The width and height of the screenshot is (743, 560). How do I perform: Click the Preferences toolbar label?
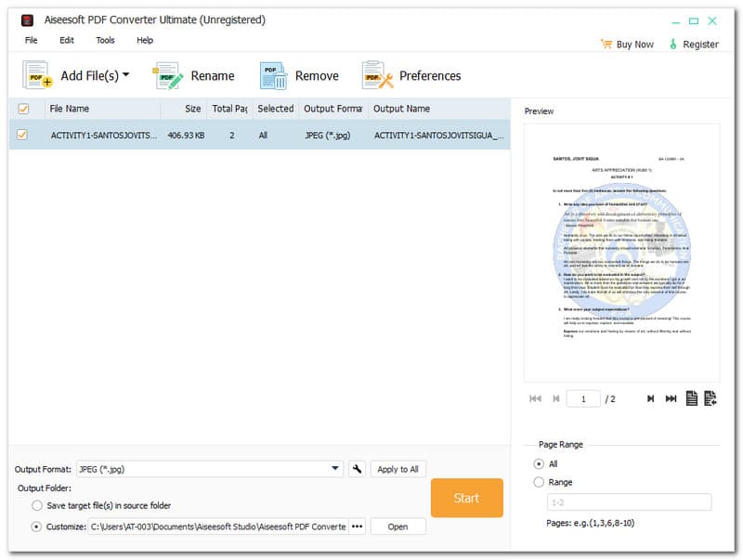pyautogui.click(x=430, y=76)
